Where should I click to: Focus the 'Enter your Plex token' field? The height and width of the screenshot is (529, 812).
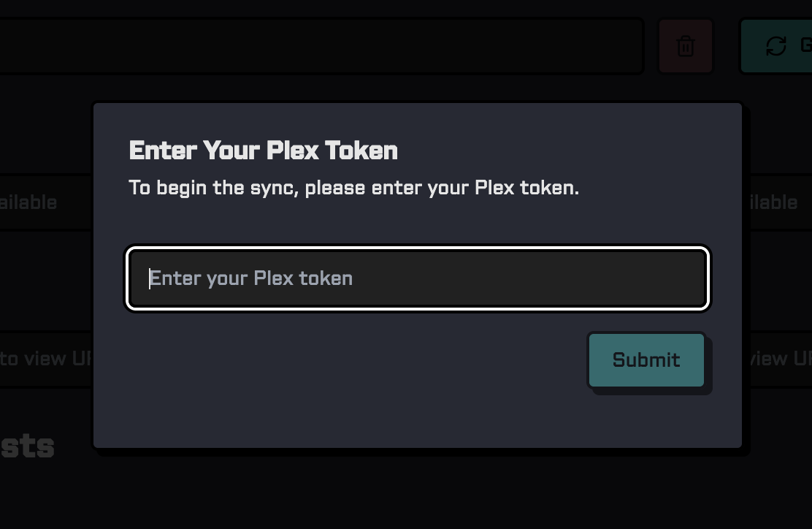click(418, 278)
